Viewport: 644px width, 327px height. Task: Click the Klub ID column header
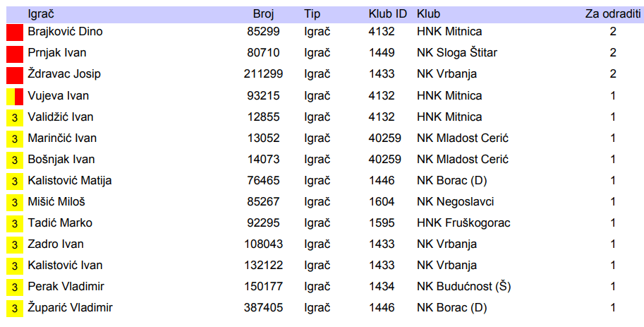pyautogui.click(x=387, y=14)
